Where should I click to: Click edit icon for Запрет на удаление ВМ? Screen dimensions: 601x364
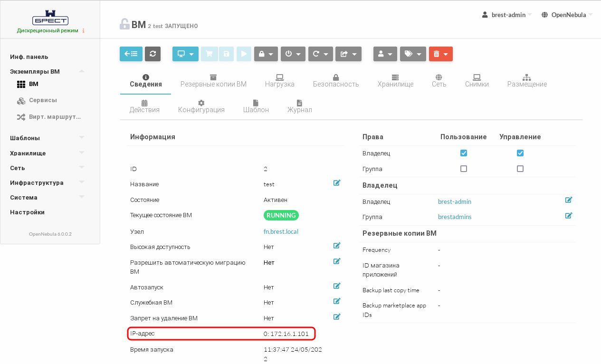coord(337,317)
